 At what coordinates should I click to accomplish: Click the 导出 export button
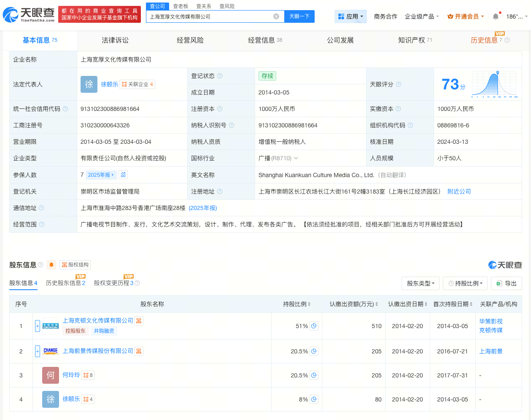(x=507, y=283)
